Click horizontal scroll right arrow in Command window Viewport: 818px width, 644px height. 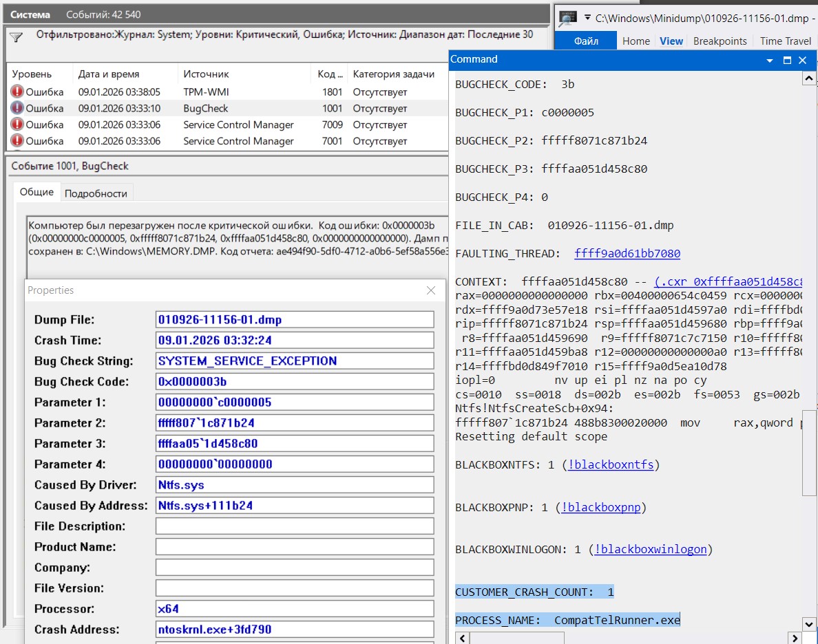pos(795,638)
